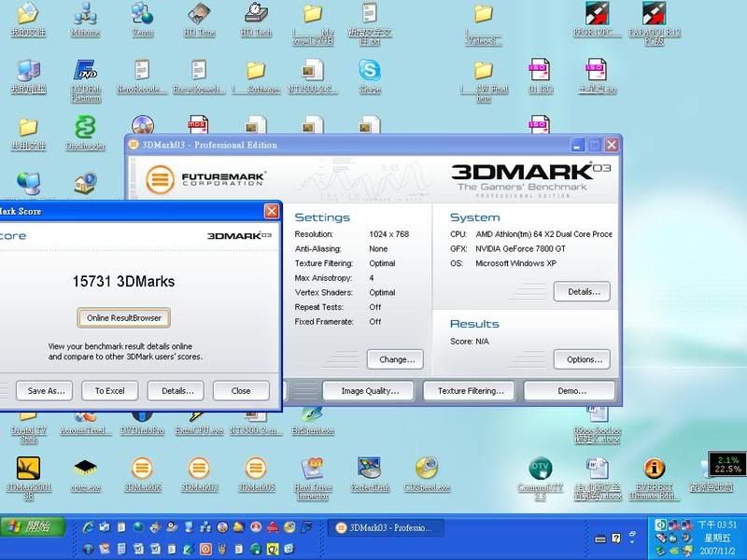Click the Futuremark Corporation logo

tap(204, 179)
